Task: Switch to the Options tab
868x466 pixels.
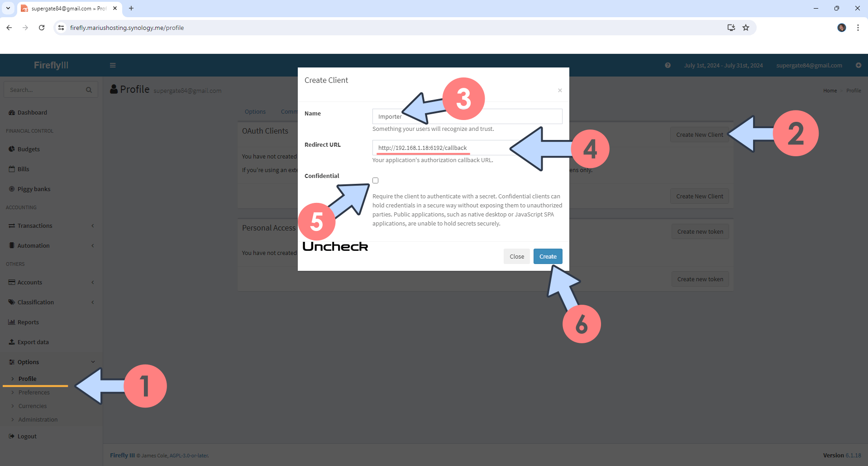Action: point(255,112)
